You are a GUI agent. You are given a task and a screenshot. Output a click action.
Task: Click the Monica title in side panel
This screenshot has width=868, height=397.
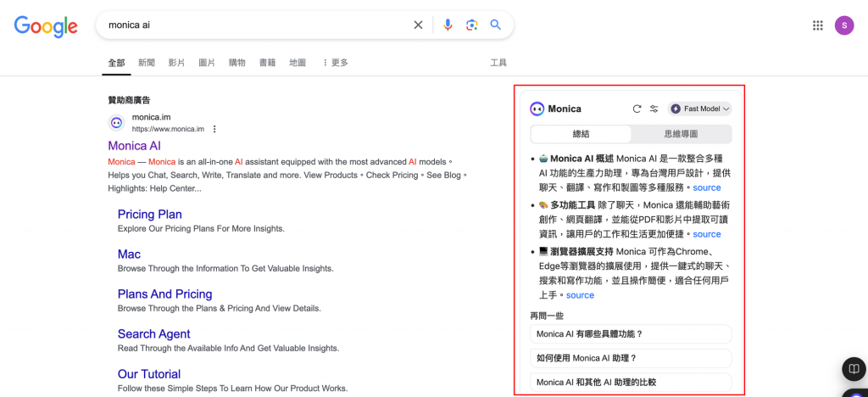[x=565, y=109]
